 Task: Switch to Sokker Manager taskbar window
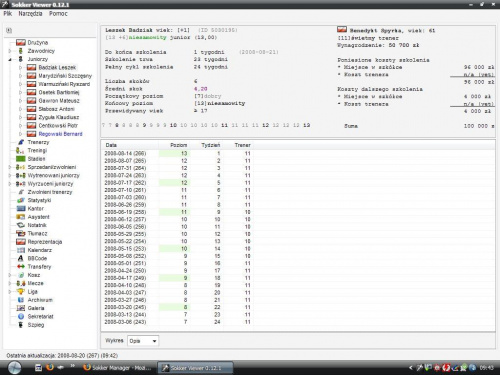click(x=117, y=368)
